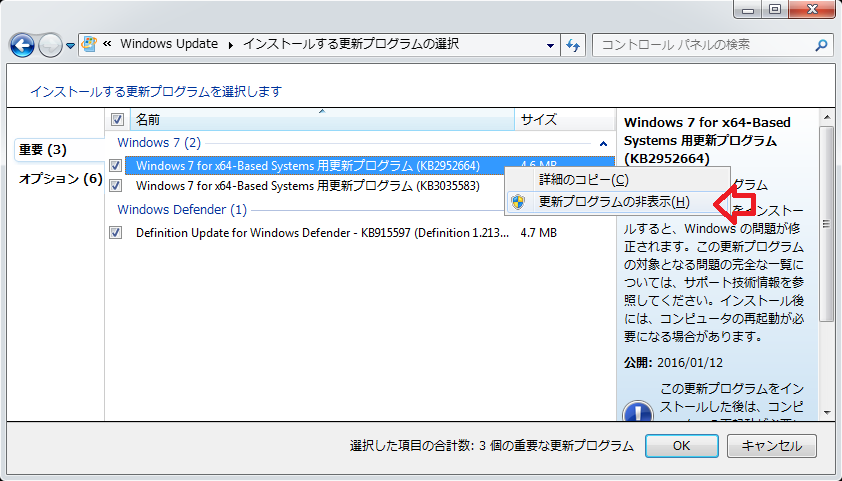Open the address bar history dropdown

pyautogui.click(x=551, y=45)
